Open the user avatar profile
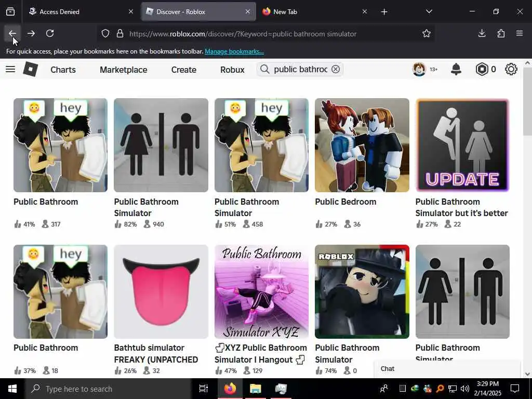The image size is (532, 399). [419, 69]
